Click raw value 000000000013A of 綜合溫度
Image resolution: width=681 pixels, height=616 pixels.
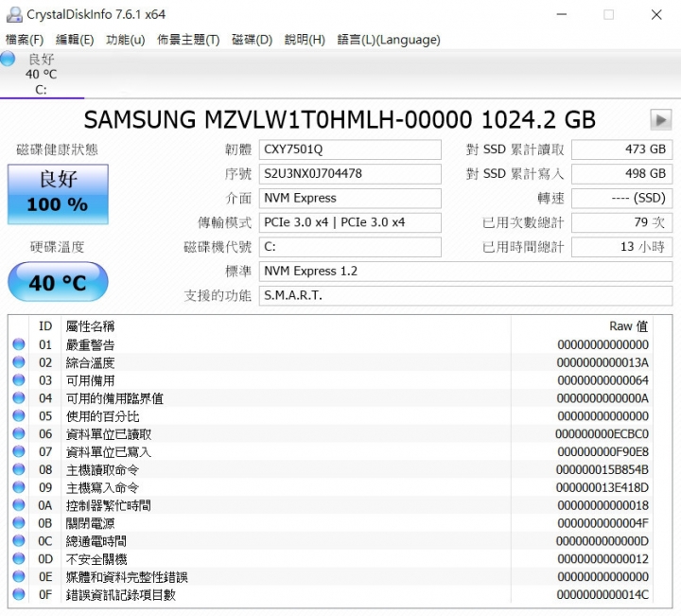[x=602, y=362]
